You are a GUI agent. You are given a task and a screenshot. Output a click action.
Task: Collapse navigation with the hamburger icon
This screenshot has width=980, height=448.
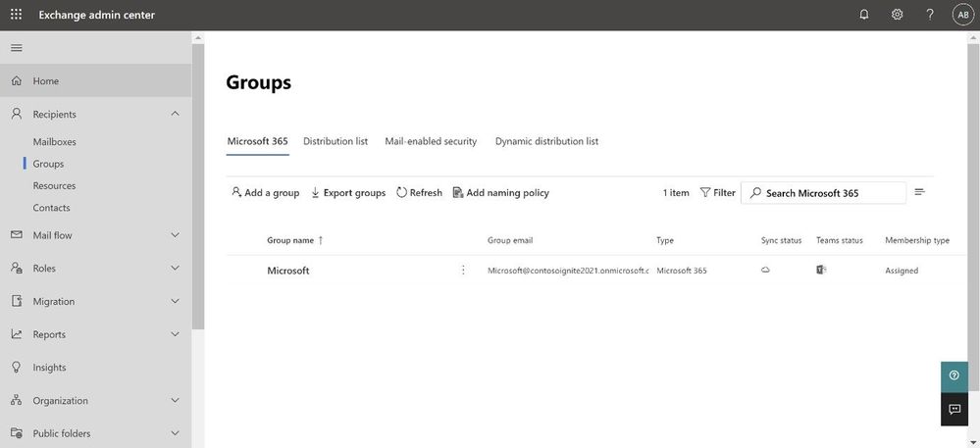(17, 47)
